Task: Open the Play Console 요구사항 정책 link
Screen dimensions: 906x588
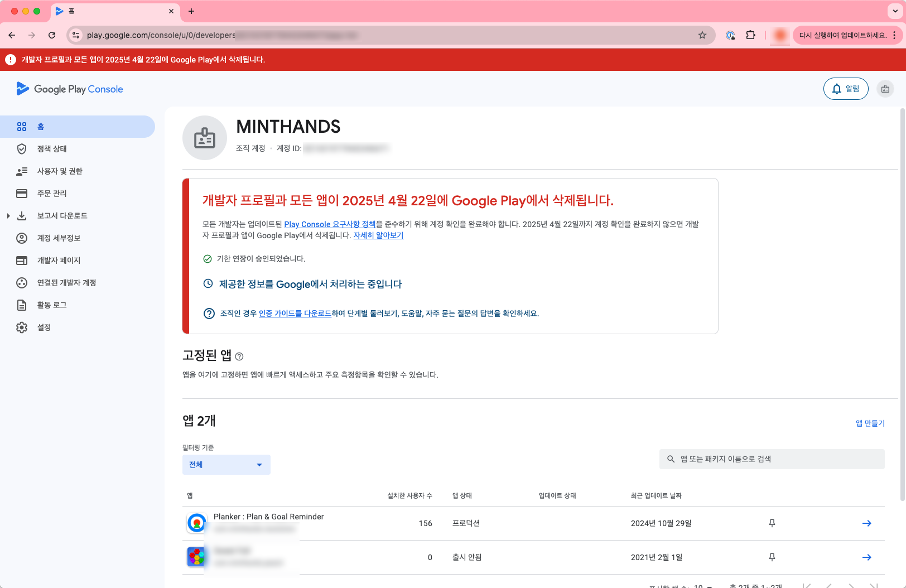Action: click(330, 224)
